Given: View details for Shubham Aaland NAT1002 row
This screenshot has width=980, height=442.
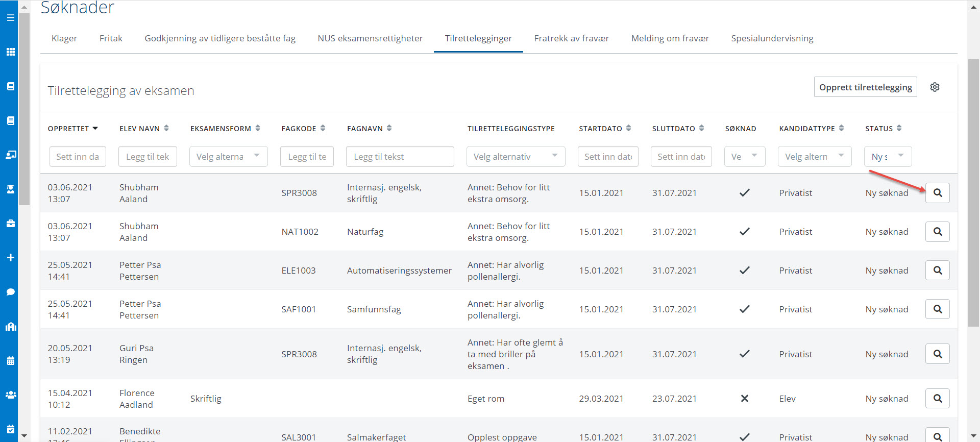Looking at the screenshot, I should point(938,232).
